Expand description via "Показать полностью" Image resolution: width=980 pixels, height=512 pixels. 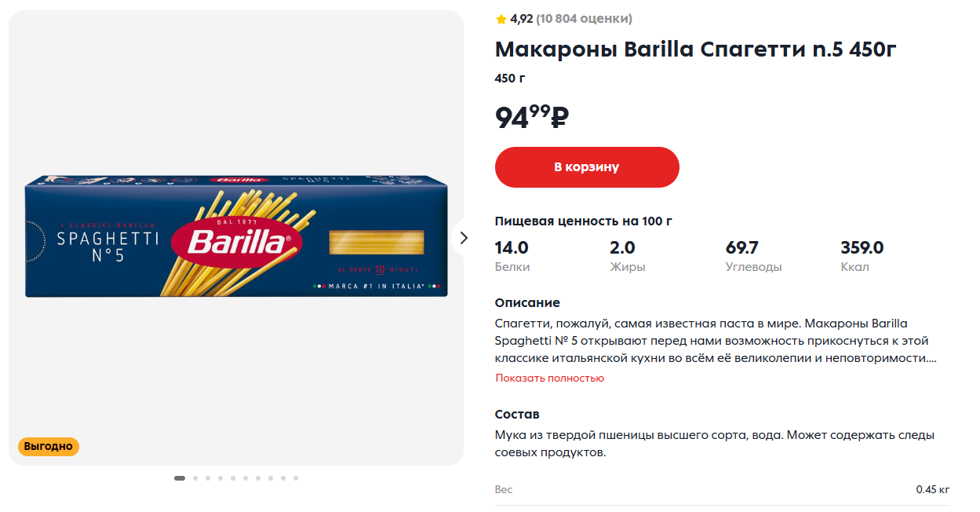549,378
